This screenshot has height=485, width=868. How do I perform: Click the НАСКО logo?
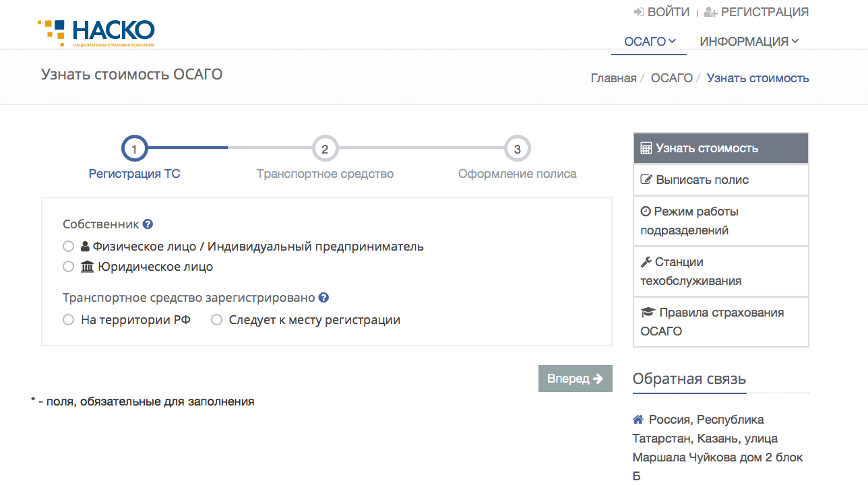(x=96, y=33)
